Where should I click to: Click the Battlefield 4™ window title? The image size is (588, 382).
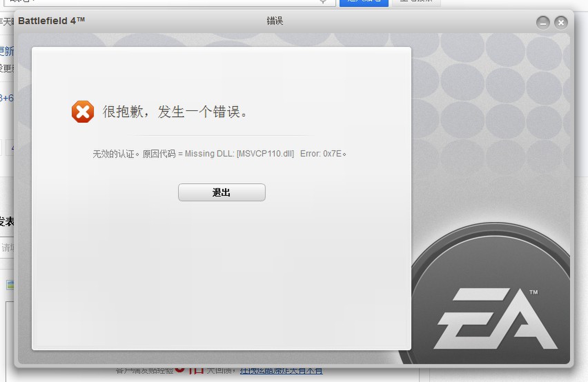(51, 21)
